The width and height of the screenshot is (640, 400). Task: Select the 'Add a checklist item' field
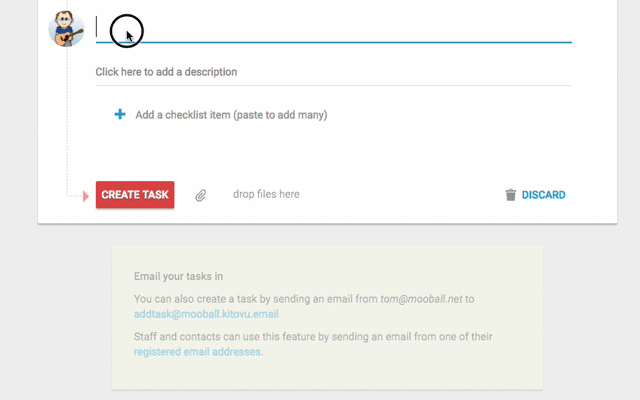pyautogui.click(x=231, y=115)
